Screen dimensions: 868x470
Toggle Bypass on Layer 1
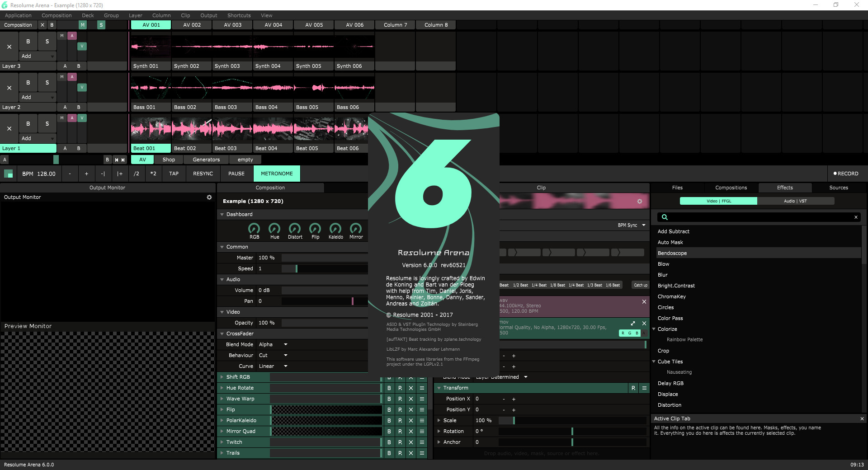28,123
